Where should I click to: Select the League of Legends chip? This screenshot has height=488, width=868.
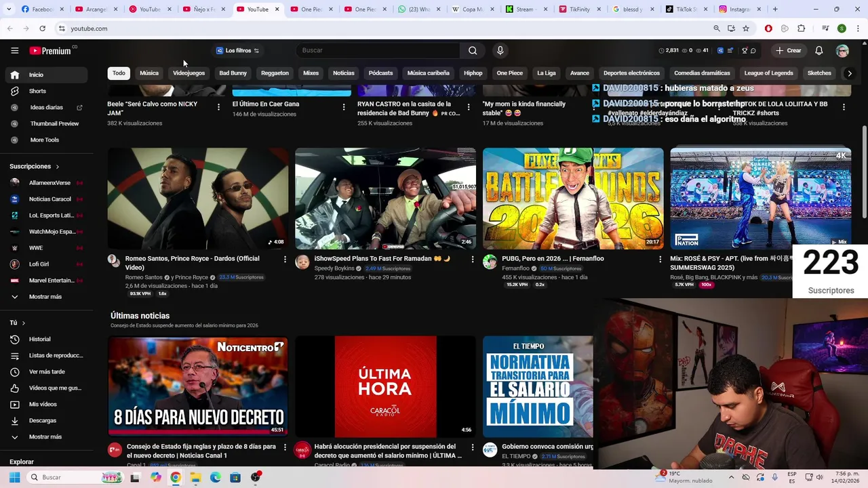[768, 73]
